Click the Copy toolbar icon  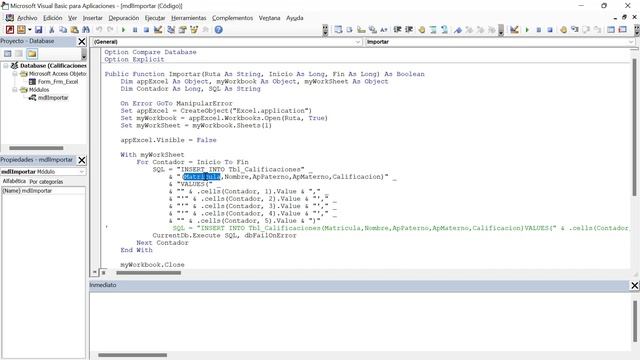(x=63, y=30)
